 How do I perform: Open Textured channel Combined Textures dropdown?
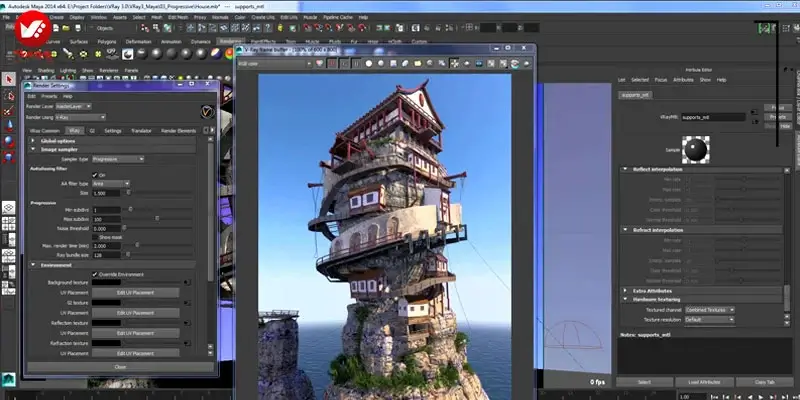coord(710,310)
